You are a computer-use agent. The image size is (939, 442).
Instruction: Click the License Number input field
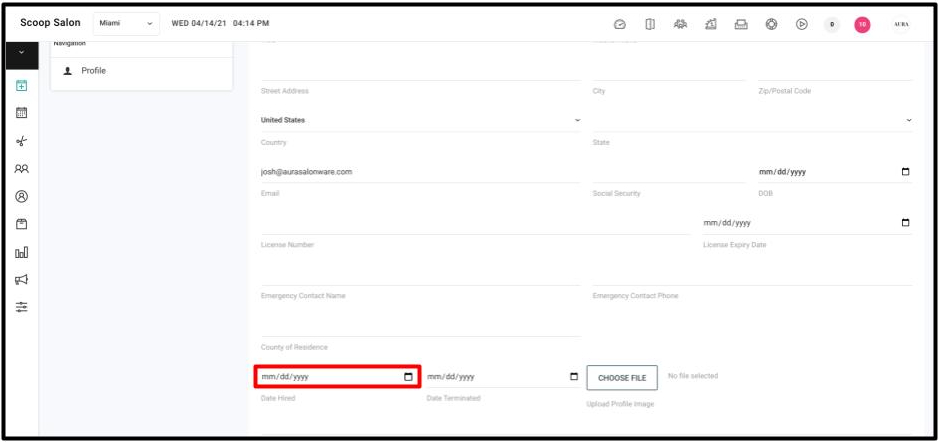coord(476,223)
